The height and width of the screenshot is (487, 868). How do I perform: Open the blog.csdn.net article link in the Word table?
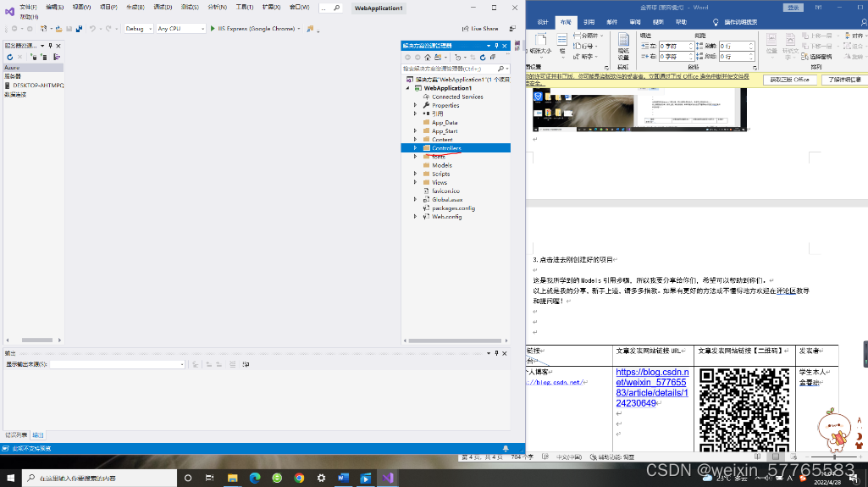coord(652,387)
